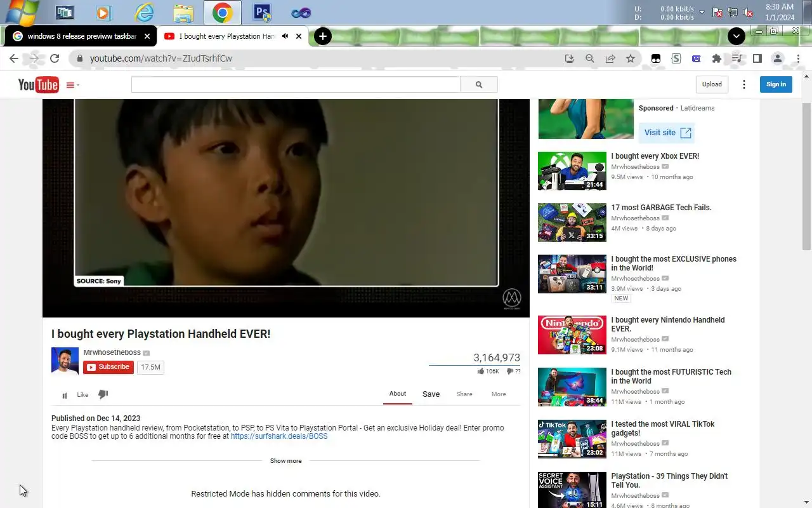Close the windows 8 release preview tab

147,36
